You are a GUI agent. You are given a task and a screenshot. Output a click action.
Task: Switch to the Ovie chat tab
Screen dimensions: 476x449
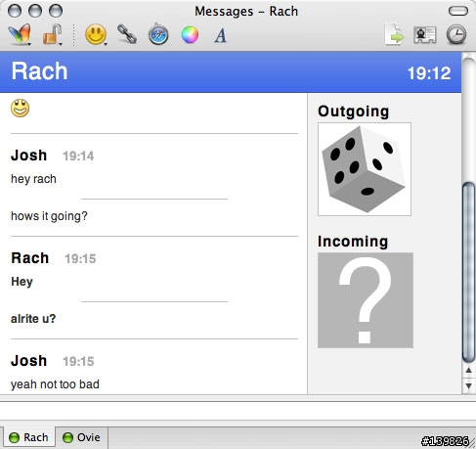(81, 437)
